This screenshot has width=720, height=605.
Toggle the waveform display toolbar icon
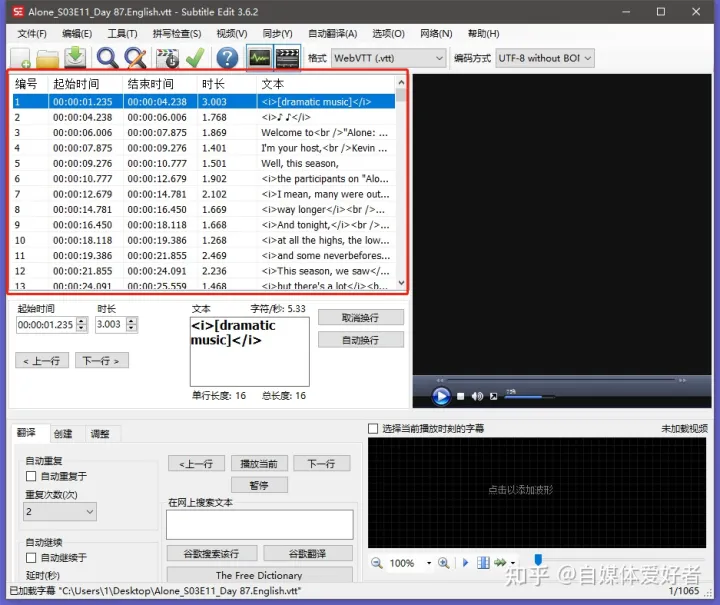pyautogui.click(x=259, y=58)
